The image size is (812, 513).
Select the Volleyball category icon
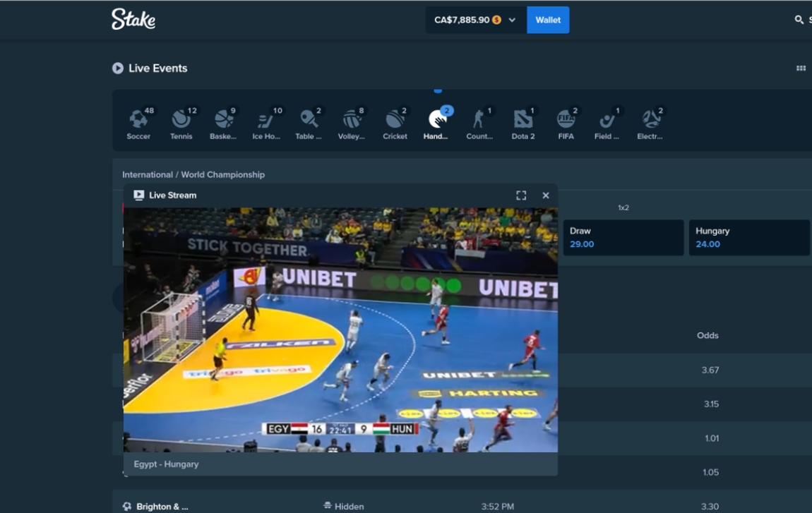352,120
